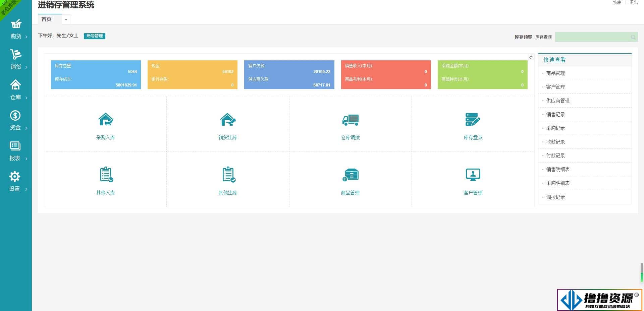Screen dimensions: 644x311
Task: Click the 客户欠款 card
Action: click(289, 75)
